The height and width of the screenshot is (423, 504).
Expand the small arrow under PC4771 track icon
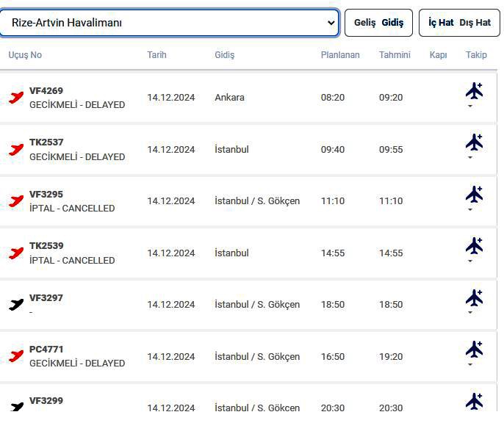[470, 365]
